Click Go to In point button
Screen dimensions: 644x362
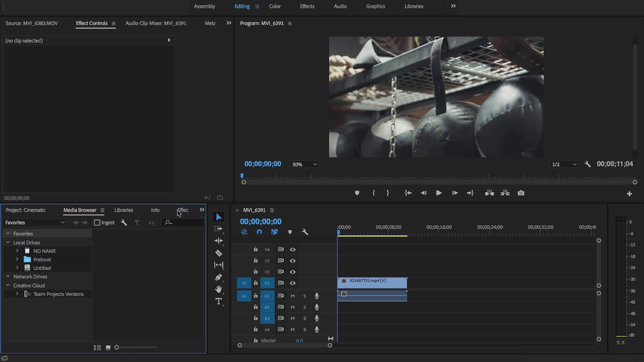[408, 193]
